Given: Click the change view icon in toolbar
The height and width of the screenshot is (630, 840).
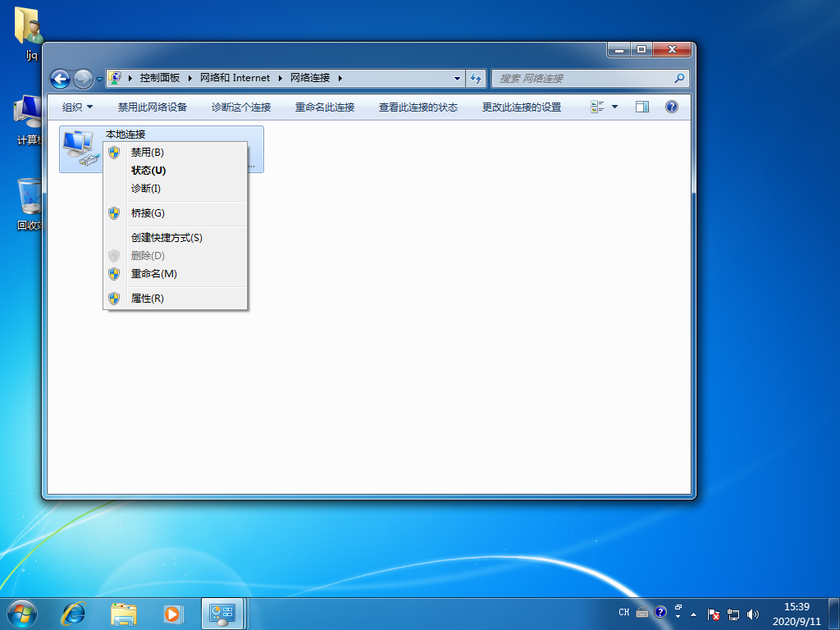Looking at the screenshot, I should pos(598,107).
